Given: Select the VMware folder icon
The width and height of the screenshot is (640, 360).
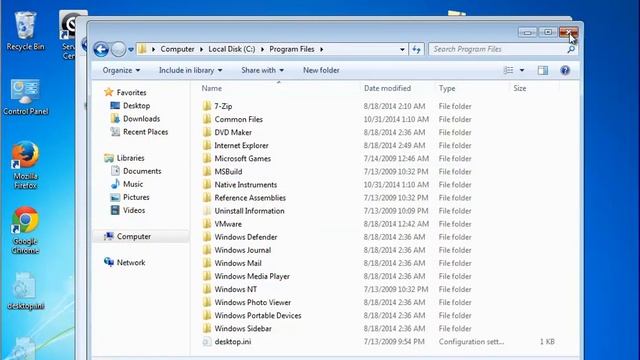Looking at the screenshot, I should click(x=207, y=224).
